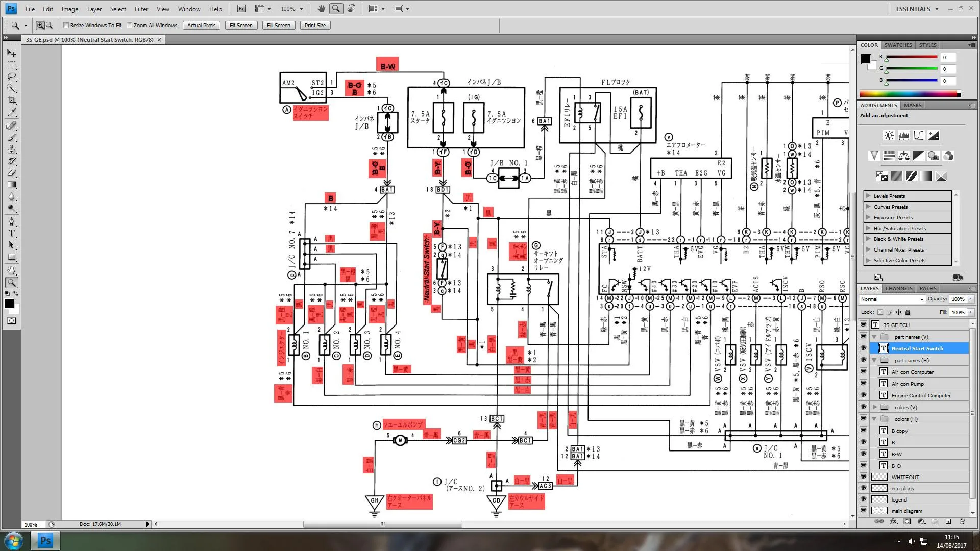Click the layer Opacity input field
Screen dimensions: 980x551
(x=958, y=299)
